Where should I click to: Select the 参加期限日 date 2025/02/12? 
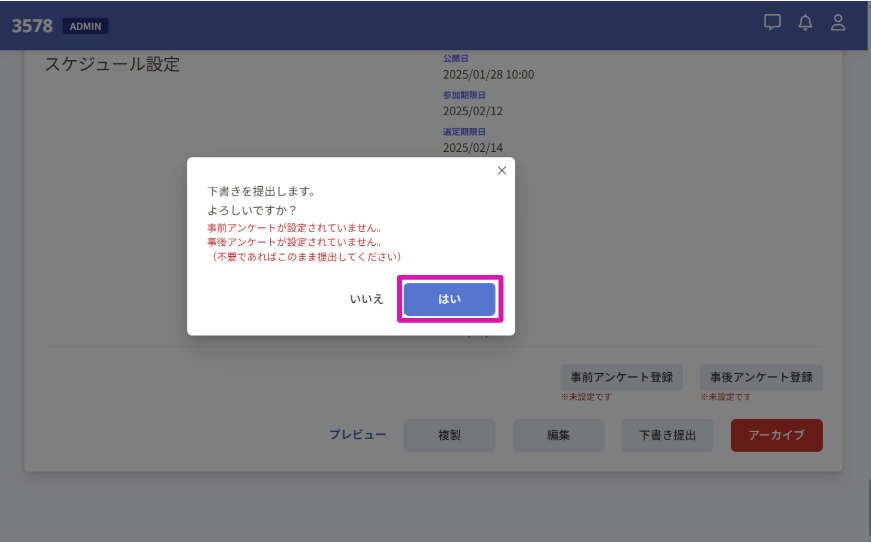click(473, 111)
